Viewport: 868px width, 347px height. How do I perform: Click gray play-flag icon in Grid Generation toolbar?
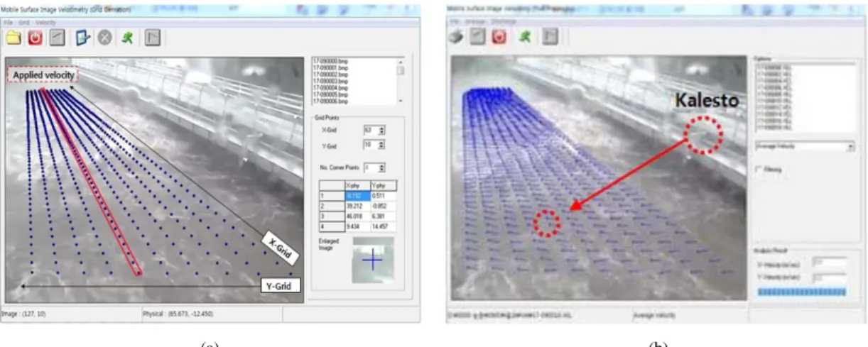click(x=151, y=38)
